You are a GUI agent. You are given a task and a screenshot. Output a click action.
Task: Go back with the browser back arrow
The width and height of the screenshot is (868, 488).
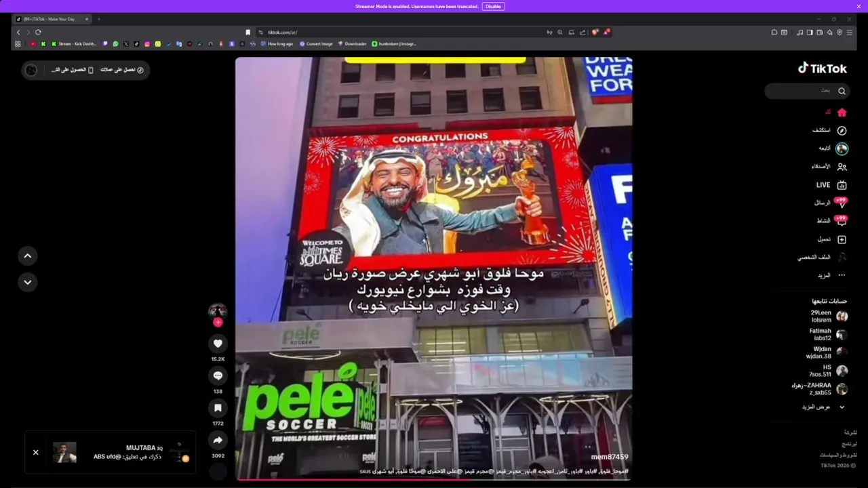click(18, 32)
